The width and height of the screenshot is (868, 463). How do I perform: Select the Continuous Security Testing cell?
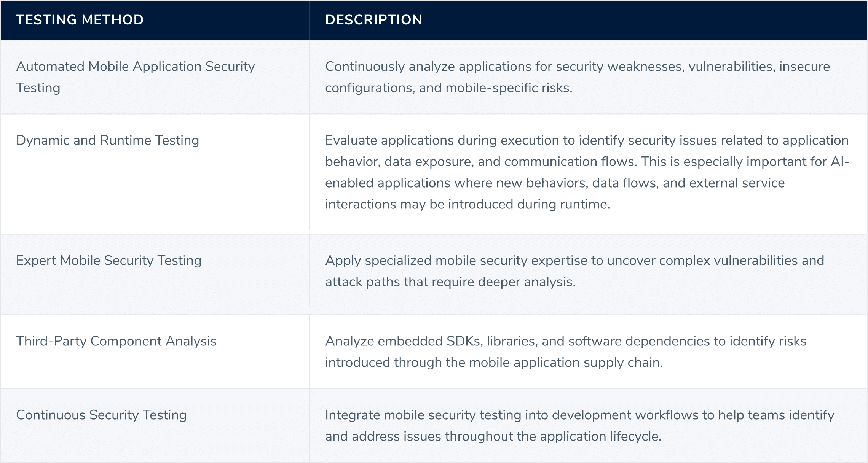(155, 425)
